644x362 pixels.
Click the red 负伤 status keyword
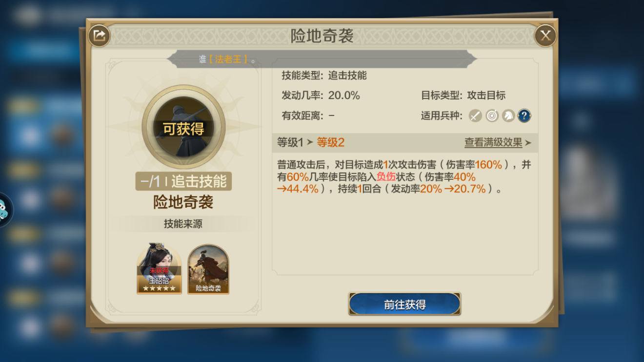[x=386, y=177]
